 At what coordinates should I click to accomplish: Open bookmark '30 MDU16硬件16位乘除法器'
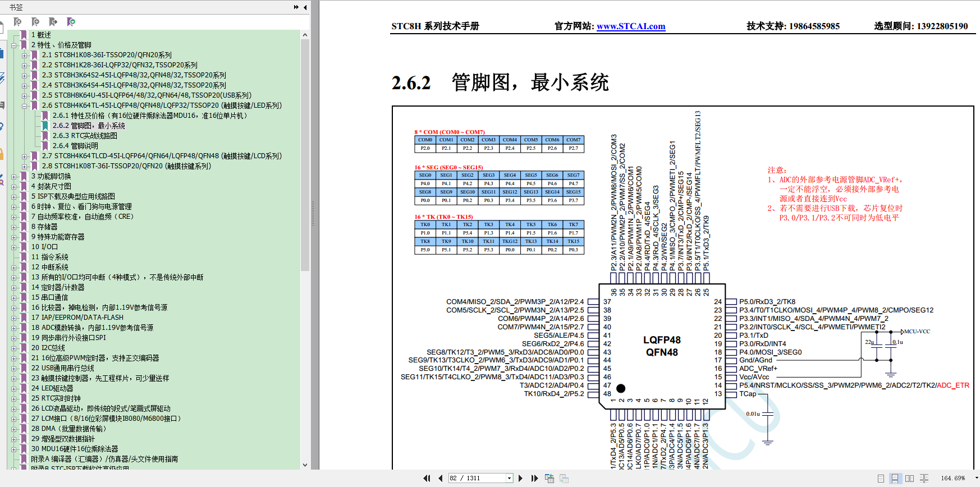[x=75, y=449]
